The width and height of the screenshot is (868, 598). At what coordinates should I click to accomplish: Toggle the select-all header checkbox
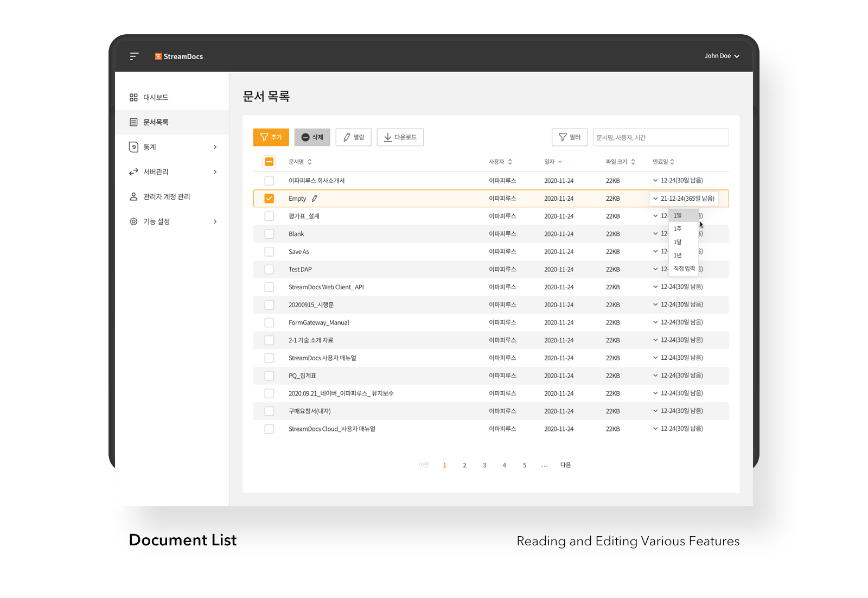click(x=269, y=162)
